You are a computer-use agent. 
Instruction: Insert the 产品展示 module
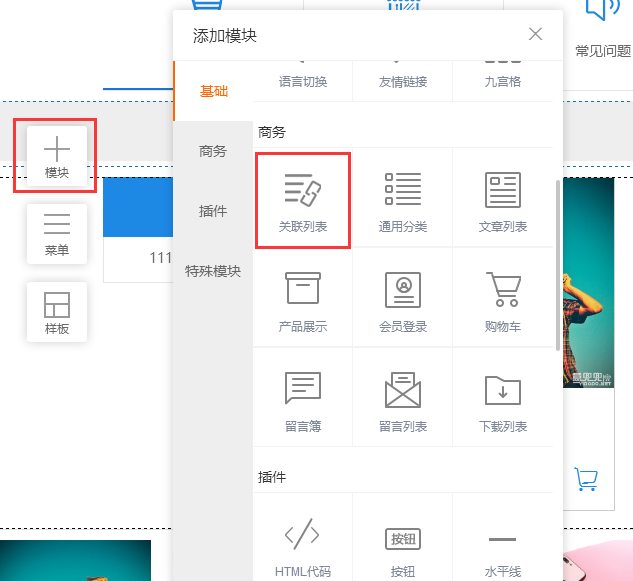[303, 298]
